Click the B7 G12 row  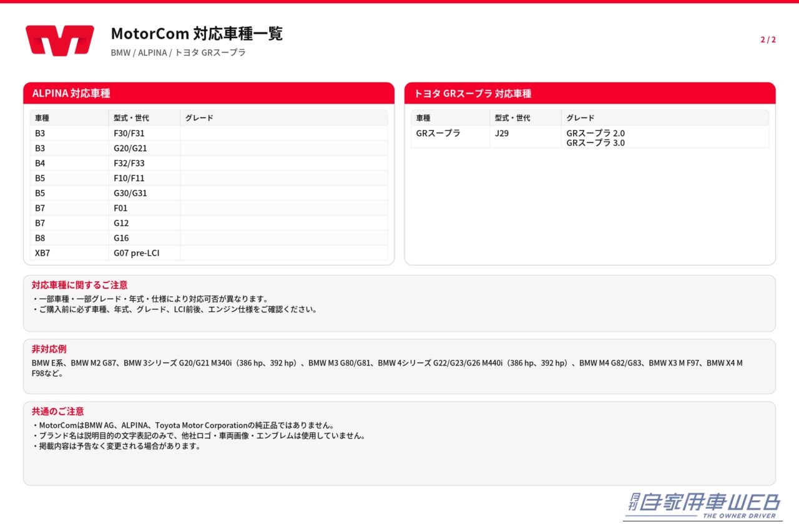(x=209, y=223)
